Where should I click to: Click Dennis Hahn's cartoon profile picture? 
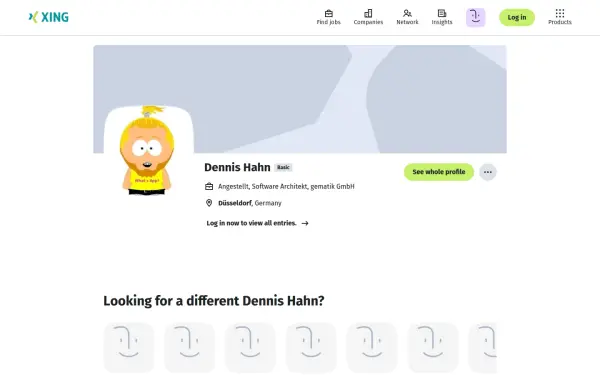[147, 150]
